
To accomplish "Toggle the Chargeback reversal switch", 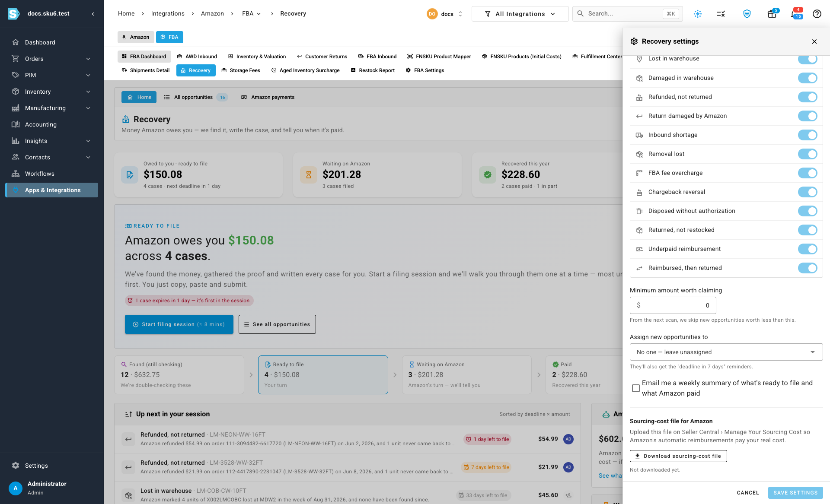I will coord(808,192).
